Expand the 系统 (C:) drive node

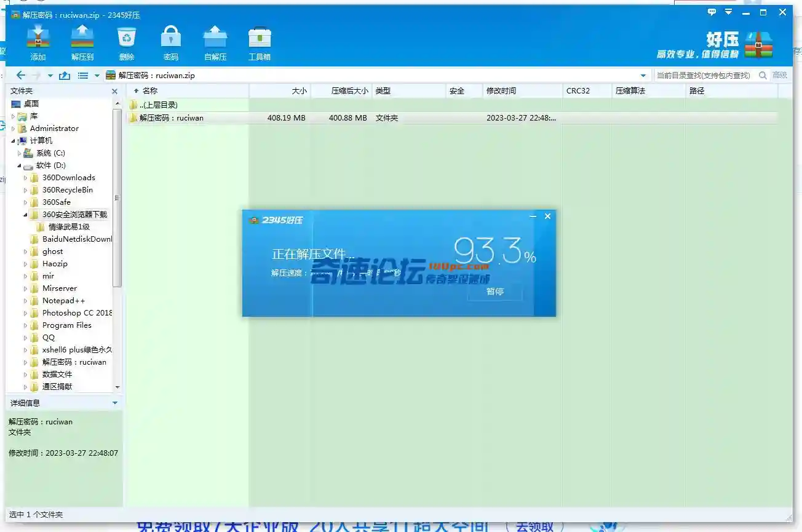pyautogui.click(x=20, y=153)
